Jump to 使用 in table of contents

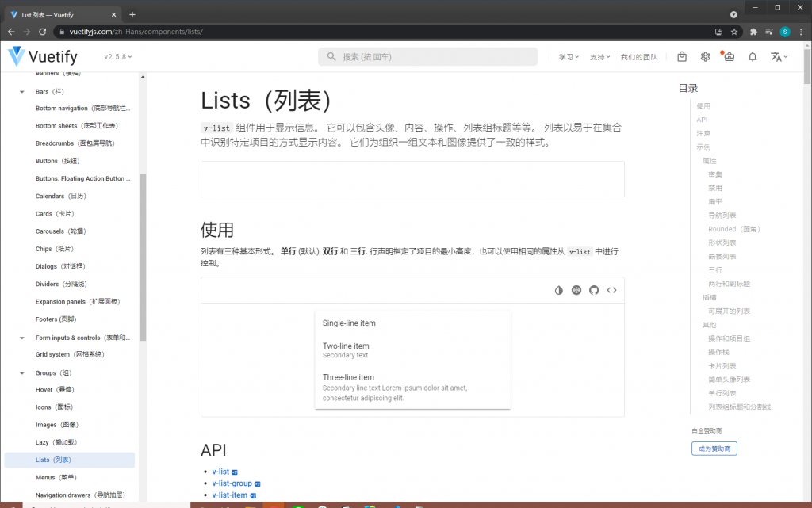(703, 106)
